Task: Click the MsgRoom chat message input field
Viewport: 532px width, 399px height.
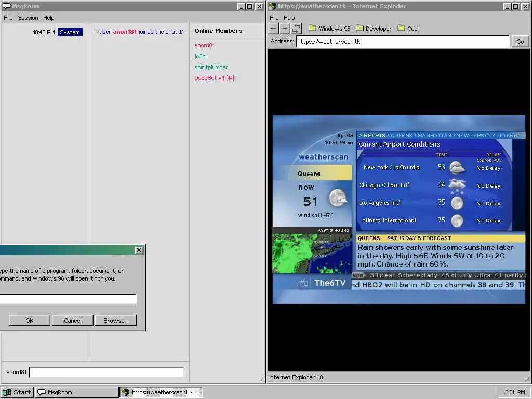Action: pos(107,372)
